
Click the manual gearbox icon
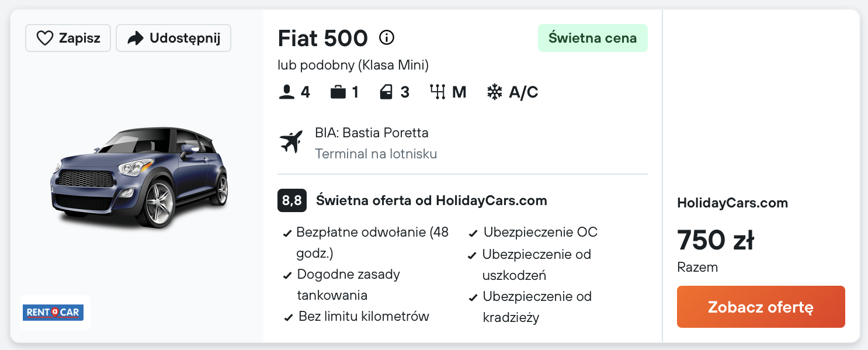pyautogui.click(x=438, y=92)
